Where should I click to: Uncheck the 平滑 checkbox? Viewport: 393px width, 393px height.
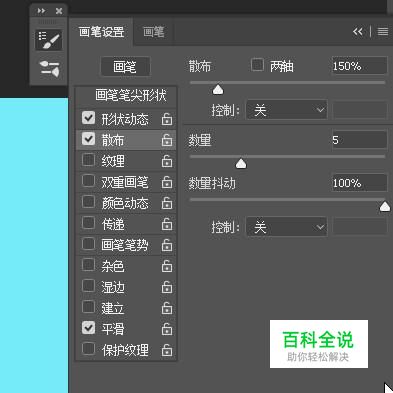click(x=88, y=328)
